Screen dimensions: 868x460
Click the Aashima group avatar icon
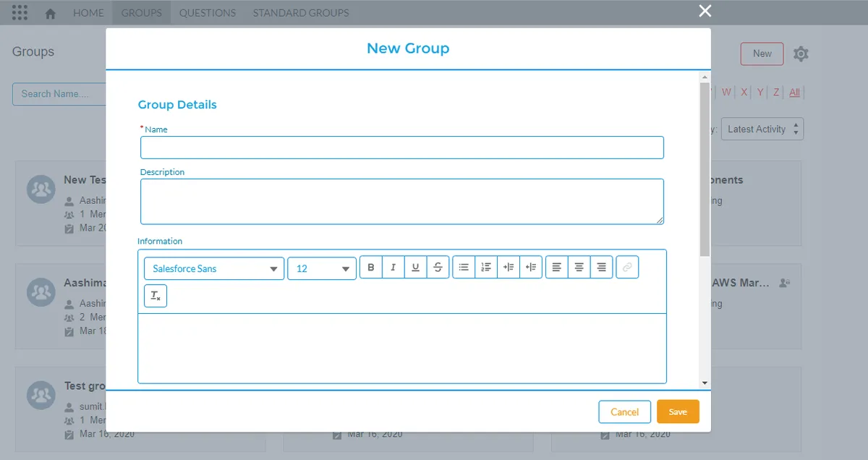(41, 291)
